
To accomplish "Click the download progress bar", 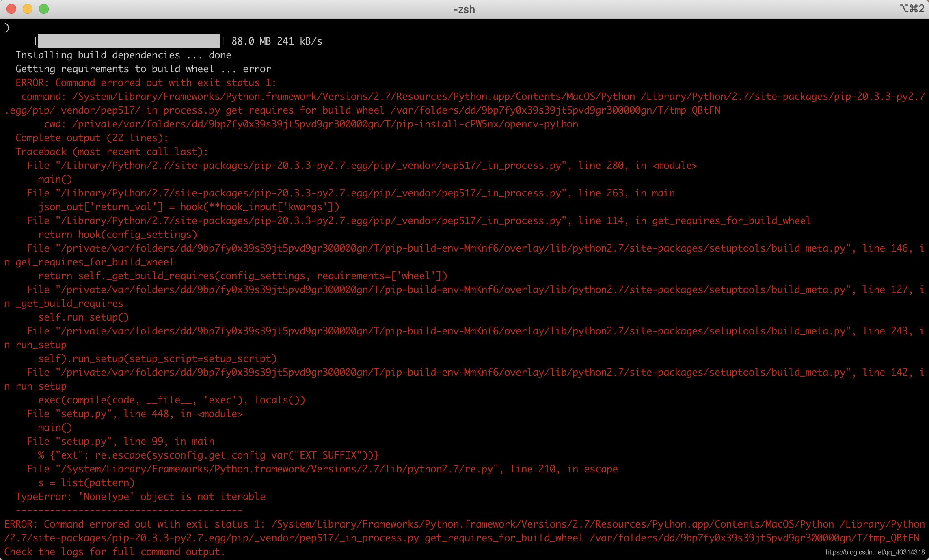I will click(x=129, y=41).
